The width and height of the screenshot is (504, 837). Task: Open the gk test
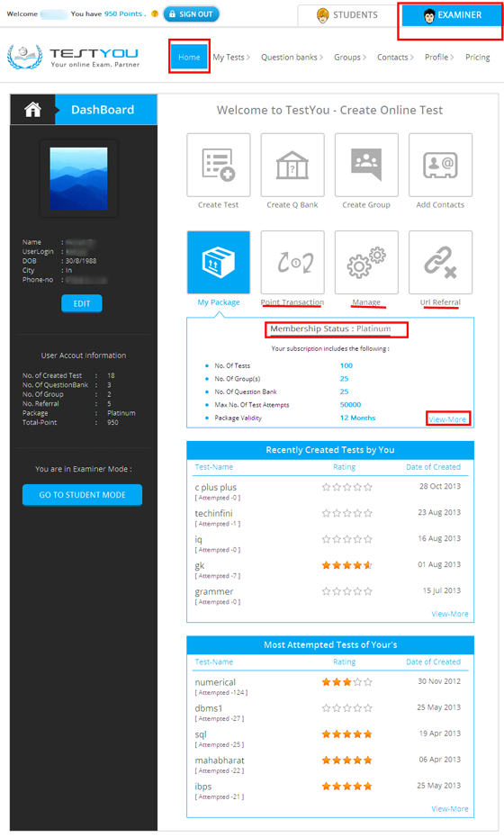point(200,565)
